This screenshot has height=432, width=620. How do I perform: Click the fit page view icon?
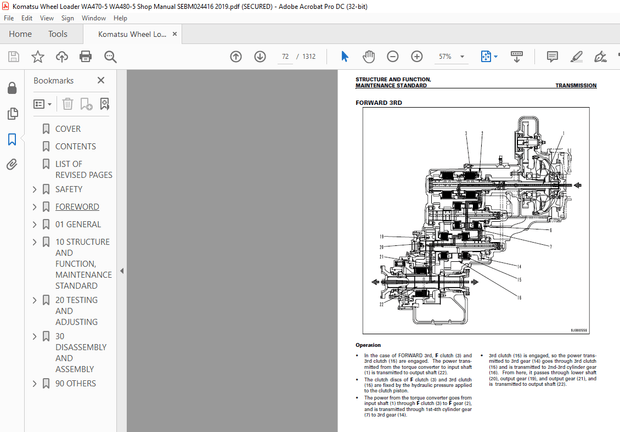point(486,57)
